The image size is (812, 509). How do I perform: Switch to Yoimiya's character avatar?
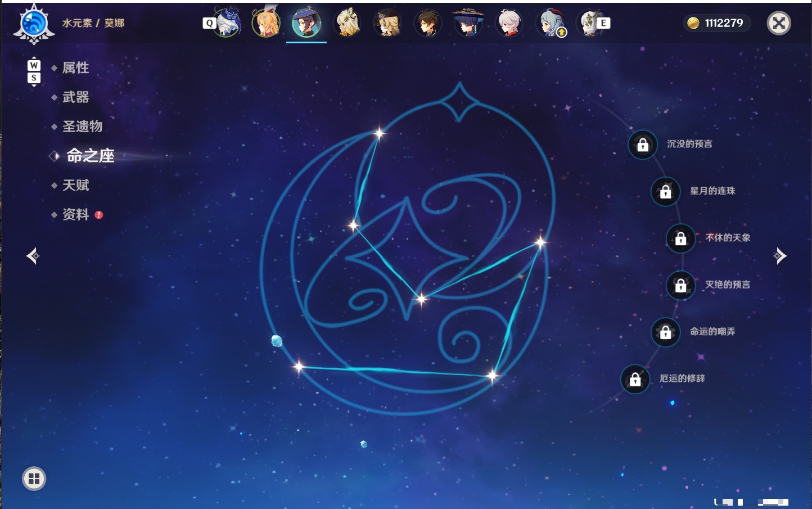pos(267,22)
